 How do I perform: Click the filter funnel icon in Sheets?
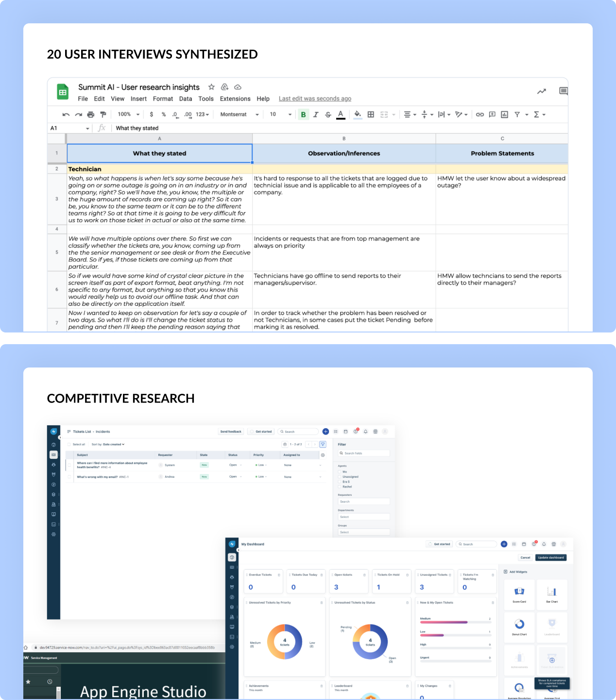pos(517,115)
